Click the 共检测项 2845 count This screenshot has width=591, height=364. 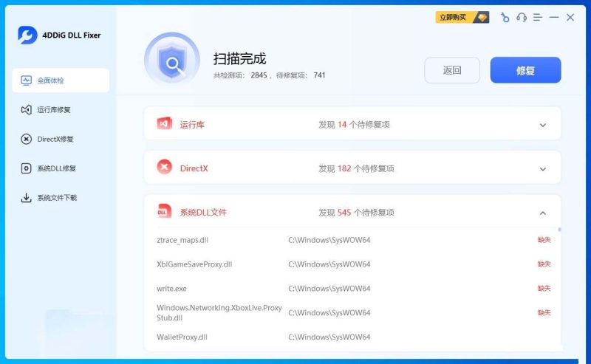click(240, 75)
